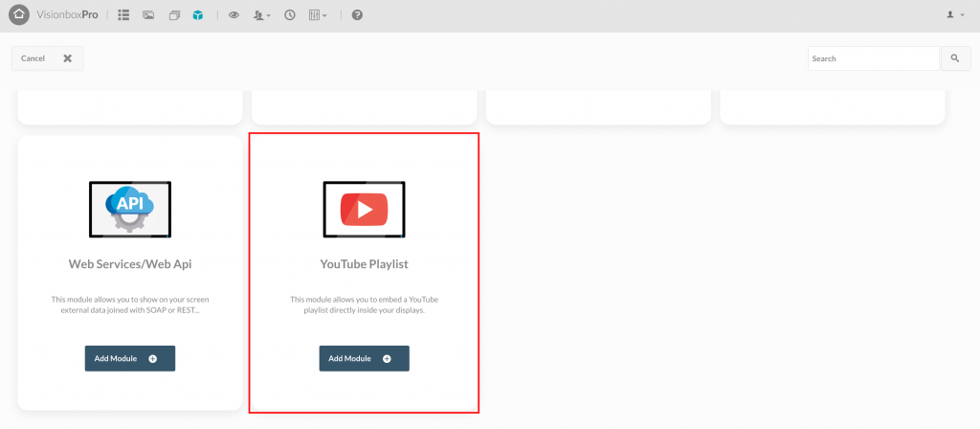Focus the Search input field
Screen dimensions: 980x429
(874, 58)
